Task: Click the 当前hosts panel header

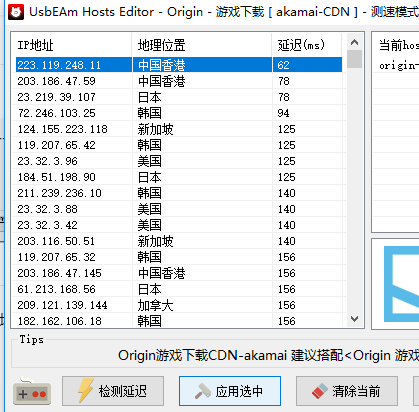Action: (399, 45)
